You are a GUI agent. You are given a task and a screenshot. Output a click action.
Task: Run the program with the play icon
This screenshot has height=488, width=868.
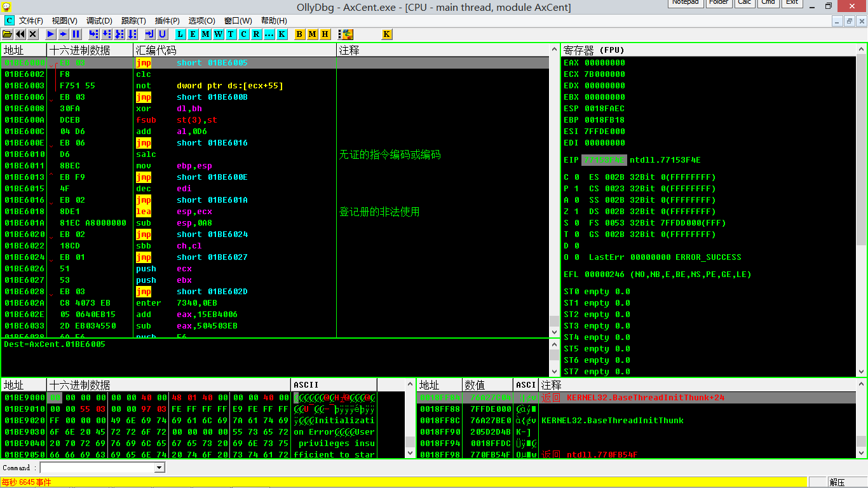coord(51,34)
